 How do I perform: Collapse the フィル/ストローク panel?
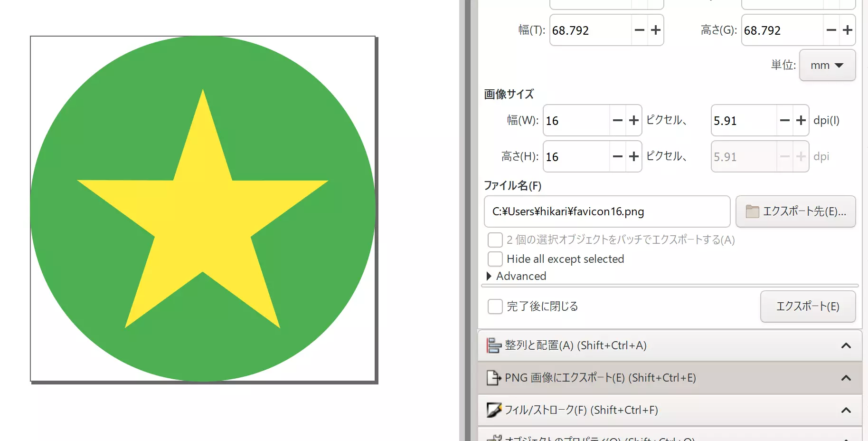(x=846, y=410)
